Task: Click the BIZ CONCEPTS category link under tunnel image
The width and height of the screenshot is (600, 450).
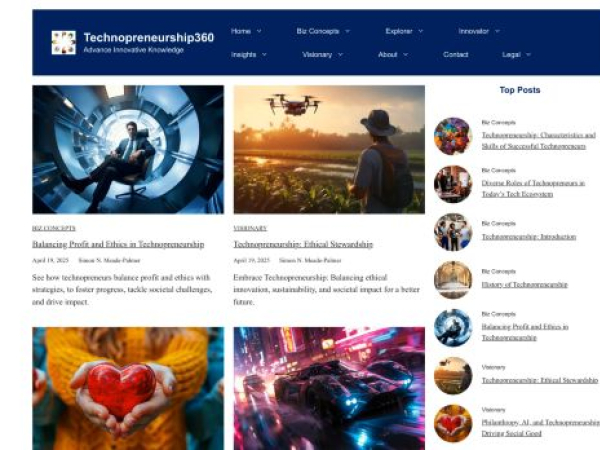Action: point(54,228)
